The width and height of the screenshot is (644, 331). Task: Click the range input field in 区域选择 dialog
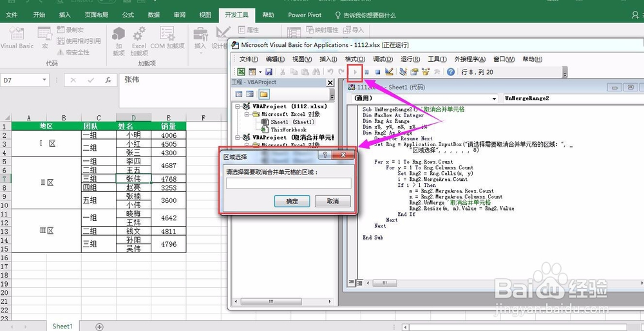pyautogui.click(x=289, y=183)
